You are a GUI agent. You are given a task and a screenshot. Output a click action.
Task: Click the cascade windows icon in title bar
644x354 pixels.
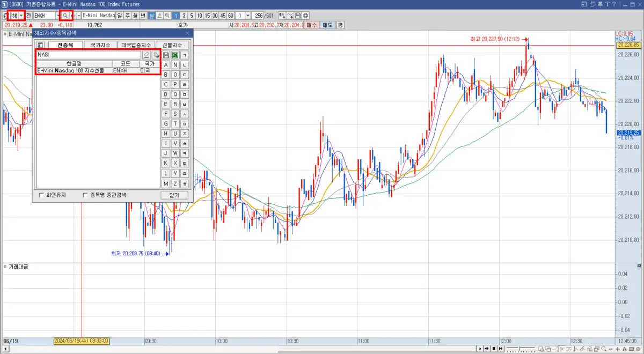click(592, 4)
